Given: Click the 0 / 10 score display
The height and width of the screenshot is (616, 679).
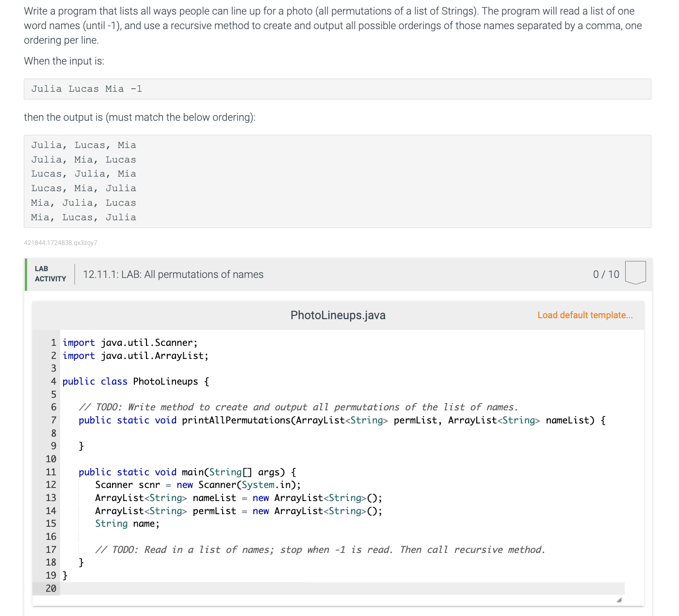Looking at the screenshot, I should (x=606, y=274).
